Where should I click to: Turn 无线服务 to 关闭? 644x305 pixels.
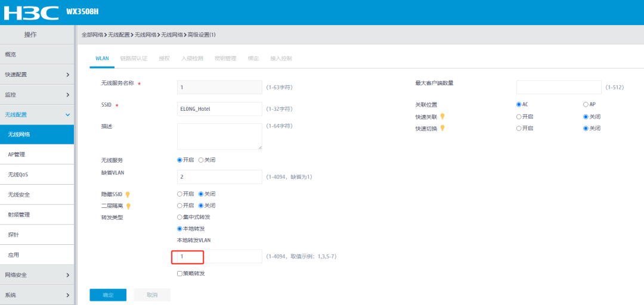(201, 160)
